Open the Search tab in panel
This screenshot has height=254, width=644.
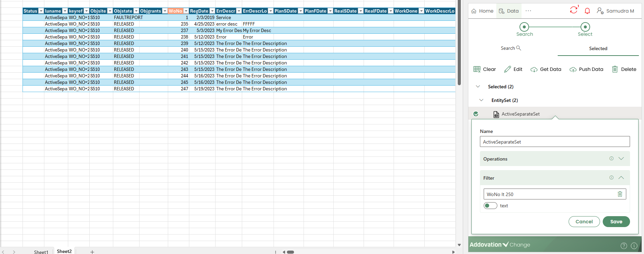(511, 48)
